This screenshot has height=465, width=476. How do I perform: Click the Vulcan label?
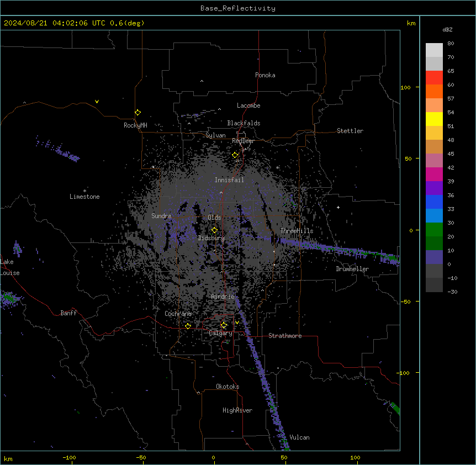coord(299,437)
